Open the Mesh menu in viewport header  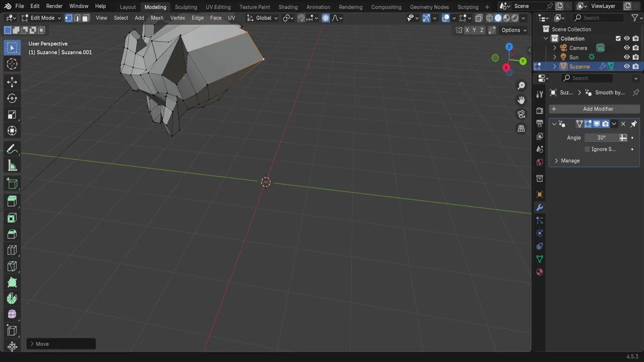(157, 18)
